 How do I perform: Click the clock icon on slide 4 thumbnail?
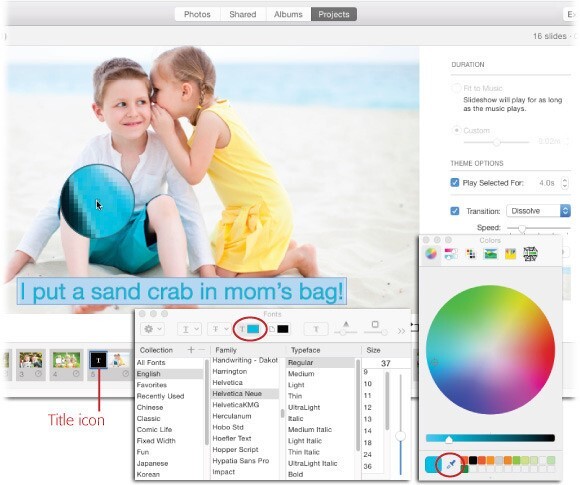point(76,374)
